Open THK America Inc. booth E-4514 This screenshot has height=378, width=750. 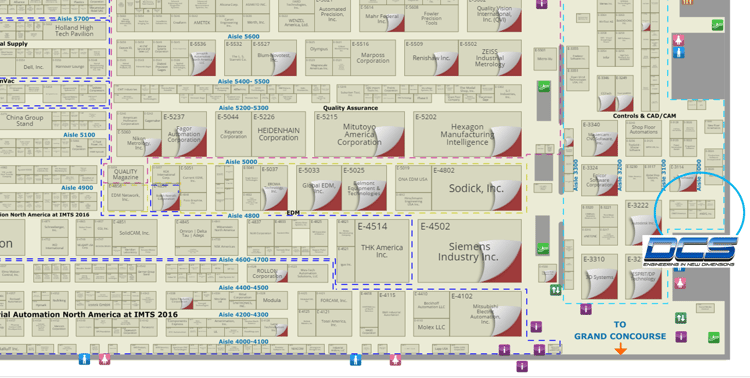pyautogui.click(x=382, y=251)
